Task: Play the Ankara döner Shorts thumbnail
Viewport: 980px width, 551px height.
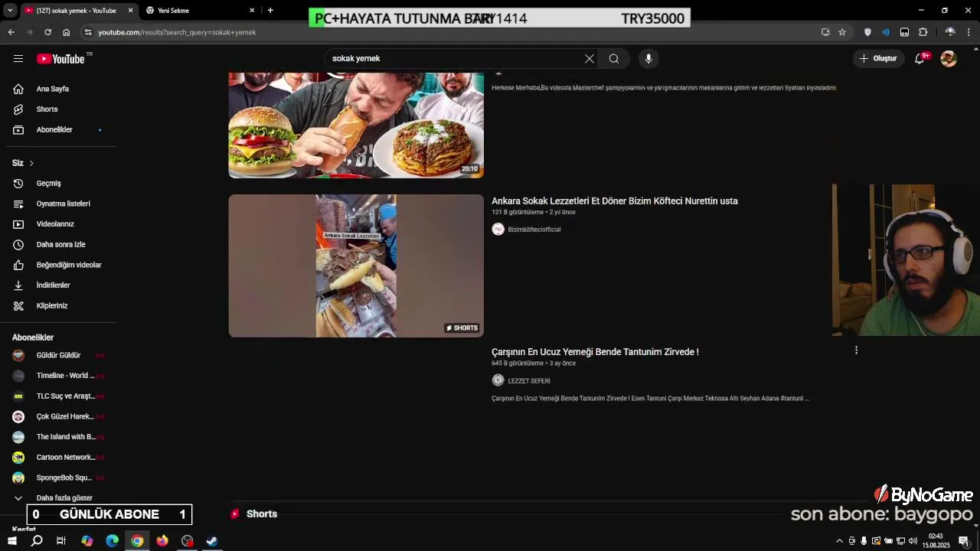Action: pyautogui.click(x=356, y=266)
